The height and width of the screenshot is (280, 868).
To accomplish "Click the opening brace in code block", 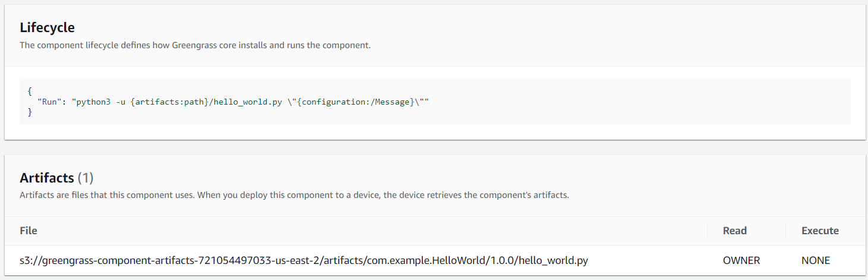I will tap(30, 91).
